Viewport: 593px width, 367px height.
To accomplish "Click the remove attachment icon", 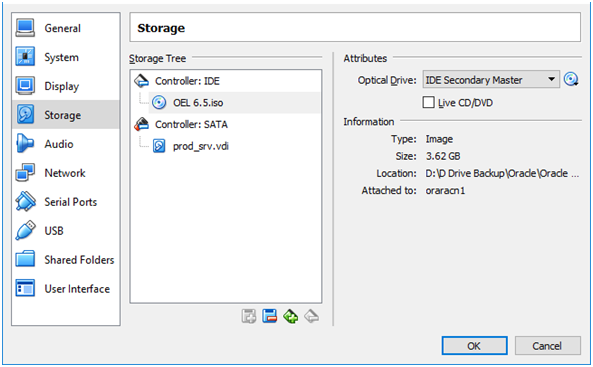I will click(x=311, y=316).
